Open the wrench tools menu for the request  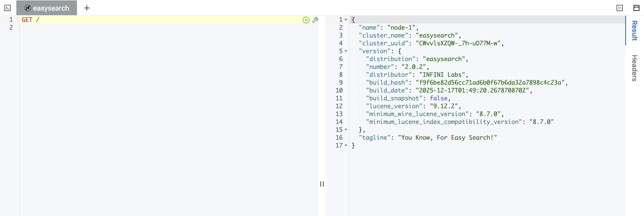point(315,20)
